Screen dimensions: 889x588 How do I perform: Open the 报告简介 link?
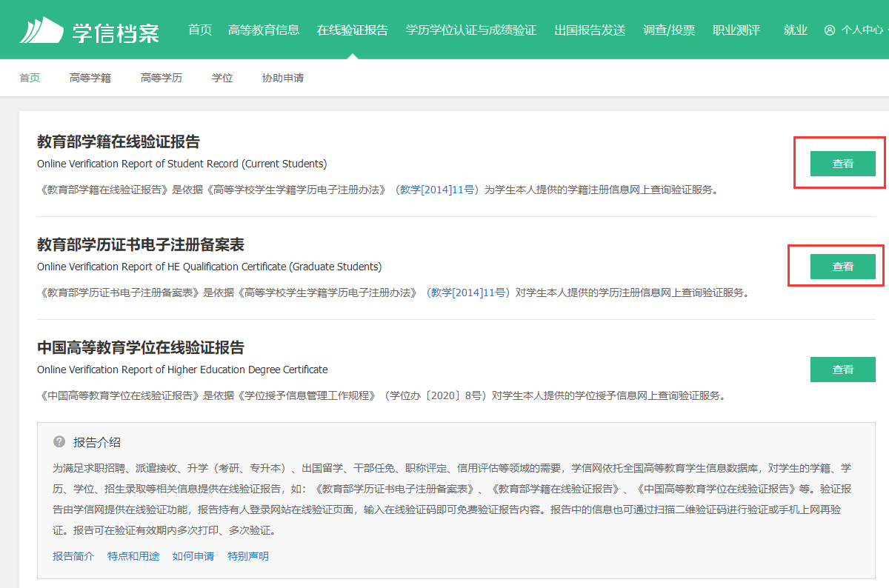click(73, 556)
